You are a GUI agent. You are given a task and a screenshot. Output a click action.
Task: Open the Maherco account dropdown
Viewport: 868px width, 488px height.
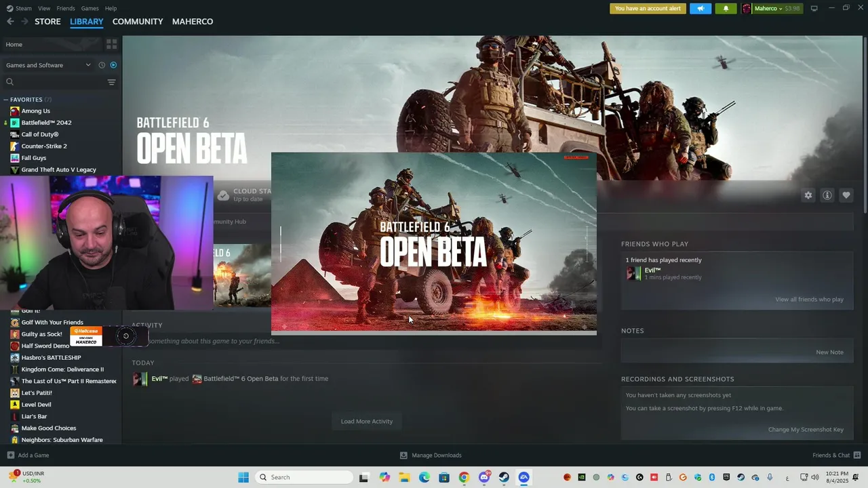(x=768, y=9)
